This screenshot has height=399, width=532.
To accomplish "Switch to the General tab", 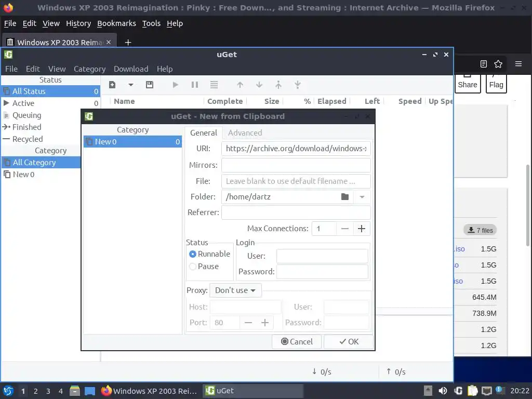I will (x=204, y=132).
